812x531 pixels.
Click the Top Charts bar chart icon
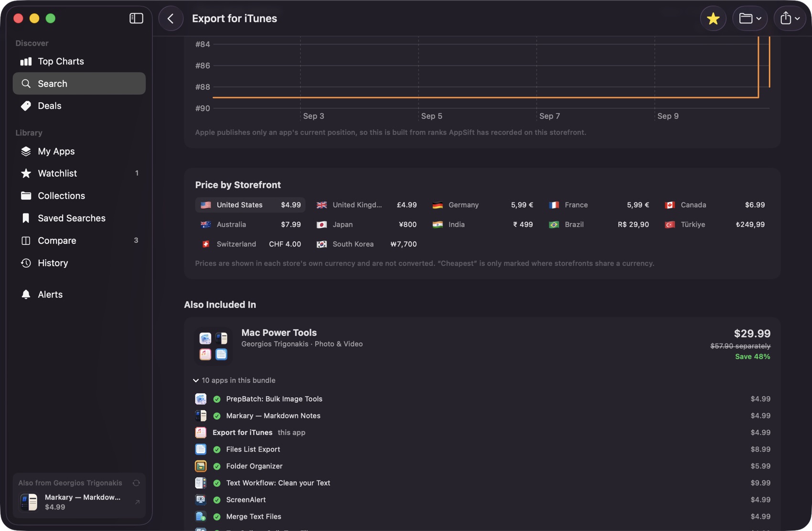coord(26,61)
